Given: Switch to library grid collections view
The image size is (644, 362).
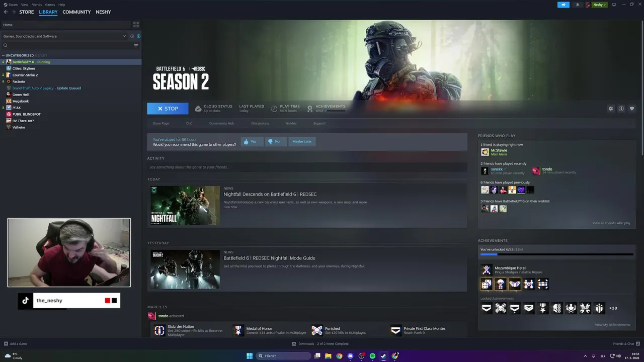Looking at the screenshot, I should (x=136, y=24).
